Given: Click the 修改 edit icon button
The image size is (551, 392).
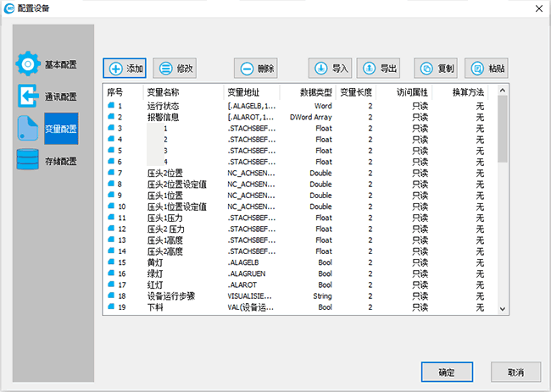Looking at the screenshot, I should (x=175, y=69).
